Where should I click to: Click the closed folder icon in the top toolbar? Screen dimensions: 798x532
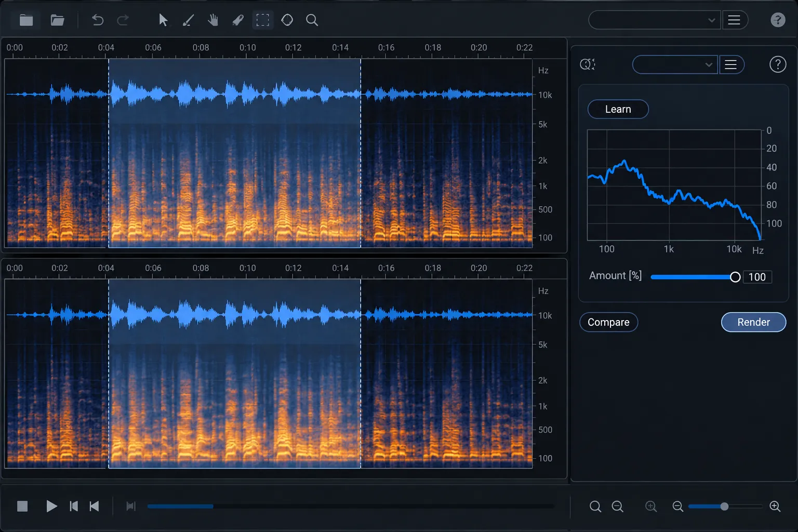tap(26, 20)
